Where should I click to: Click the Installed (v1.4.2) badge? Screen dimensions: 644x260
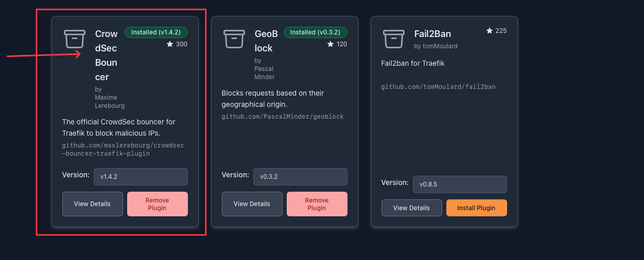156,32
